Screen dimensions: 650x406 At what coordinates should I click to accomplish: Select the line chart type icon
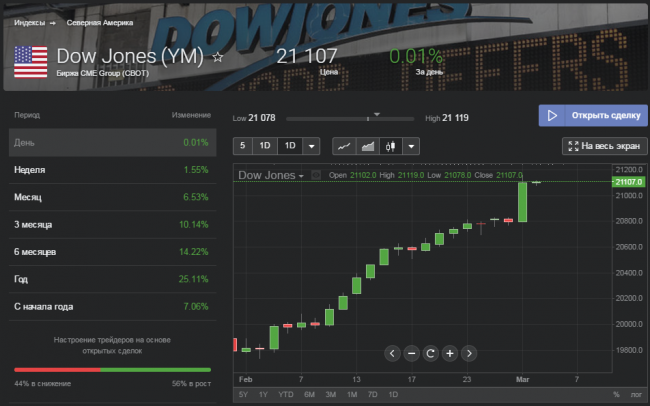tap(344, 146)
